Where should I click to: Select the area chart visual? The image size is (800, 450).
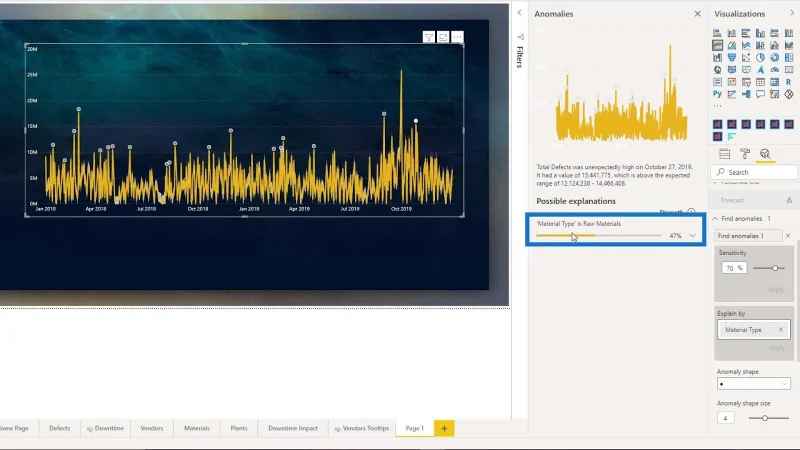[732, 45]
